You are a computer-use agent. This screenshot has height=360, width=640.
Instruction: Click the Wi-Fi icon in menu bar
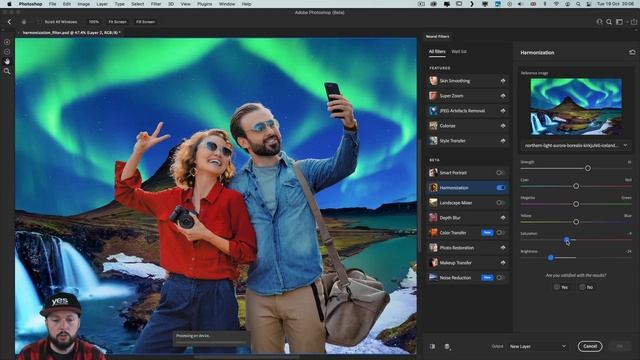(556, 4)
